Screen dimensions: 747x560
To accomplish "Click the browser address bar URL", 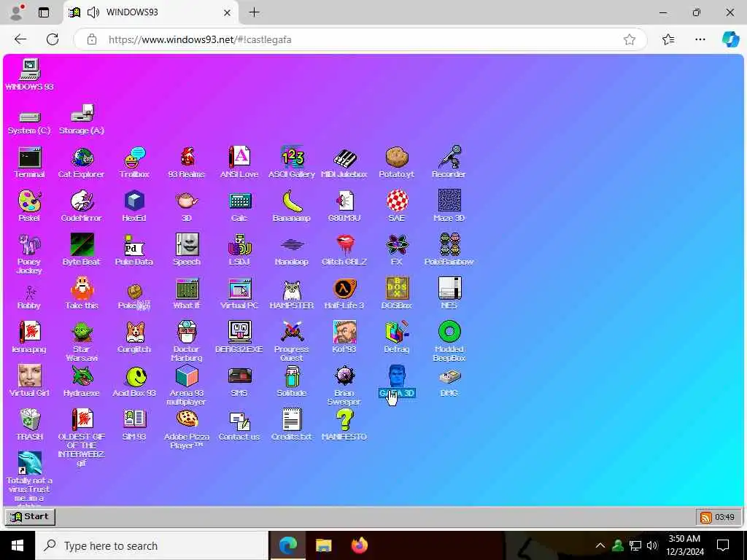I will [200, 39].
